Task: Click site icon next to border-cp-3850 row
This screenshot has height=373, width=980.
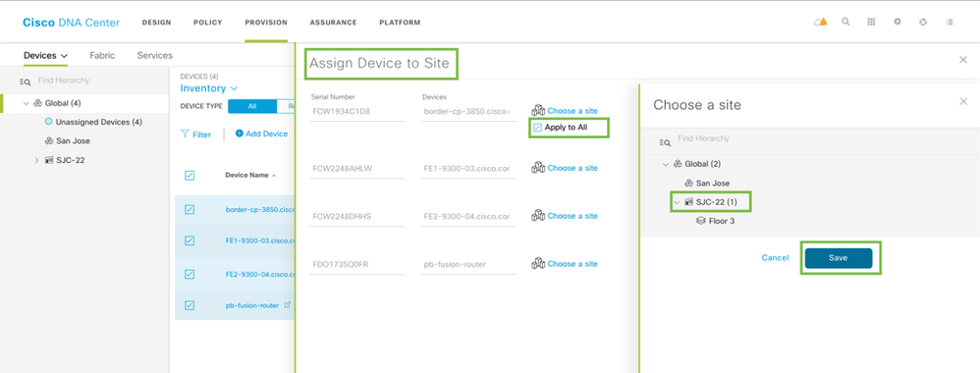Action: point(538,111)
